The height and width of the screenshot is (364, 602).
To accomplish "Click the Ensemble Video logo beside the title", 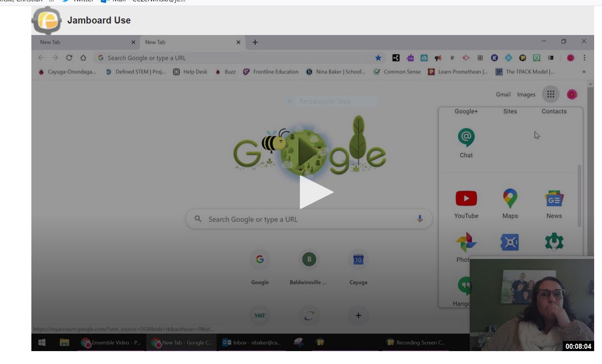I will [47, 20].
